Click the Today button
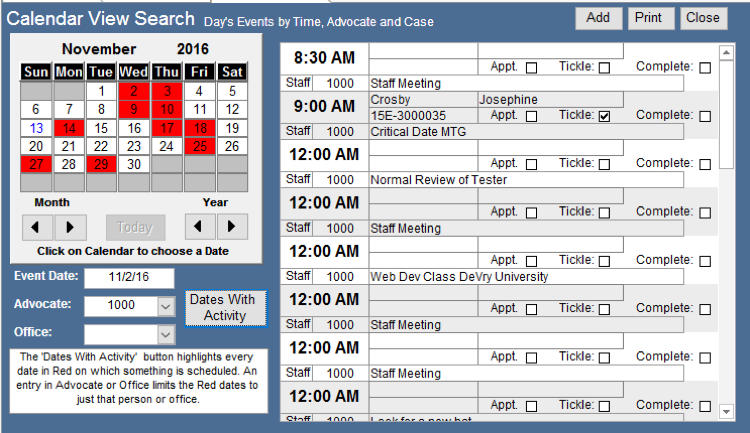 pyautogui.click(x=135, y=226)
